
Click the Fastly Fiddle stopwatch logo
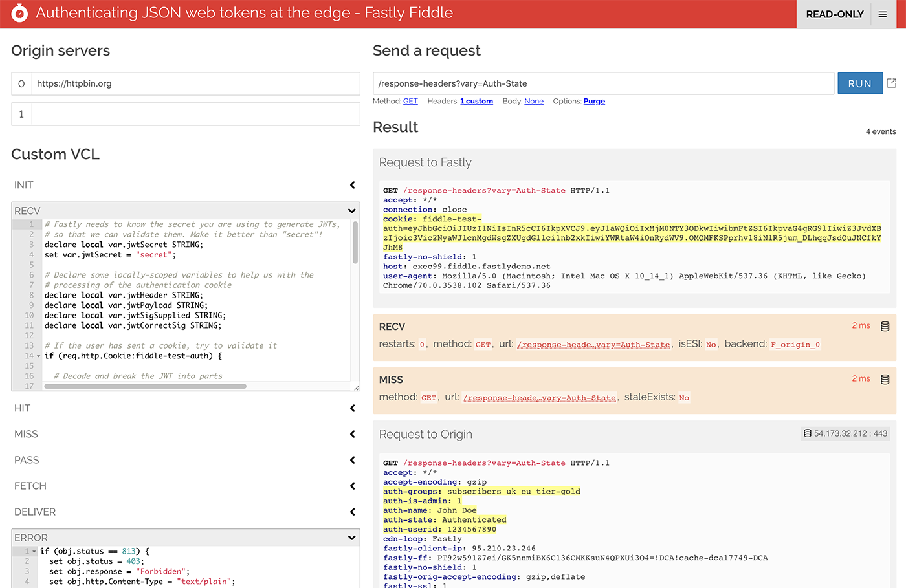tap(19, 13)
